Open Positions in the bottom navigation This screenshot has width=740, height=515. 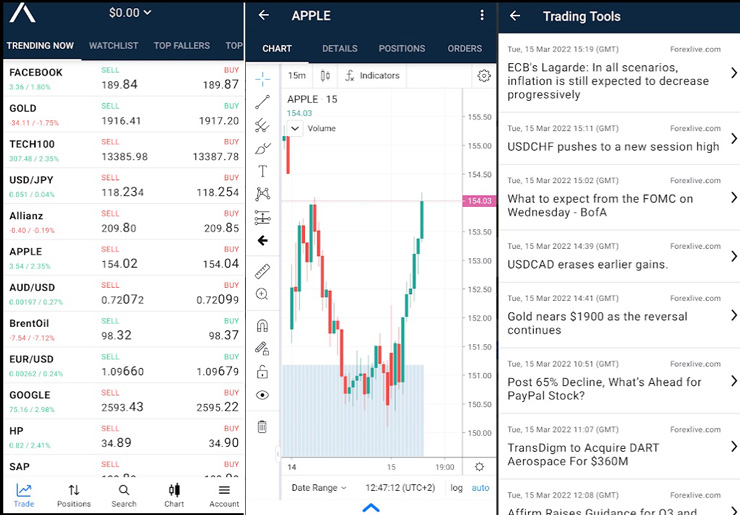[74, 496]
